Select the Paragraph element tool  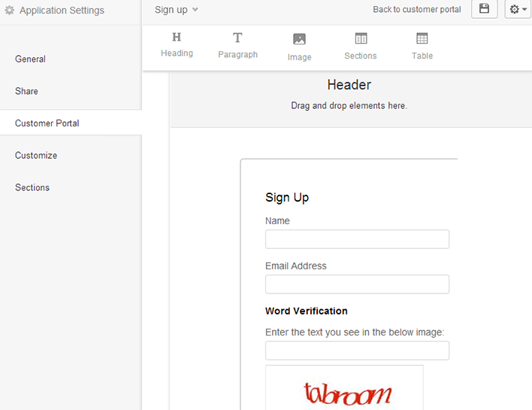(x=237, y=38)
